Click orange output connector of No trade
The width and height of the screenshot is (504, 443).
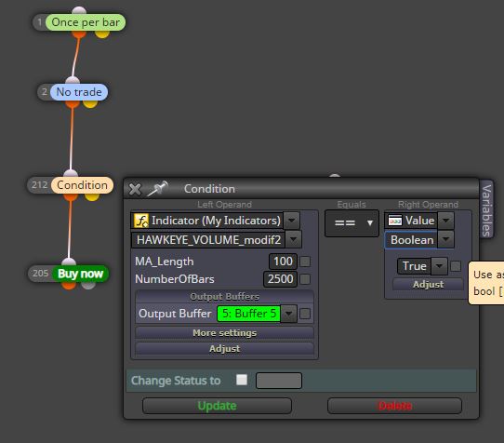pyautogui.click(x=73, y=103)
